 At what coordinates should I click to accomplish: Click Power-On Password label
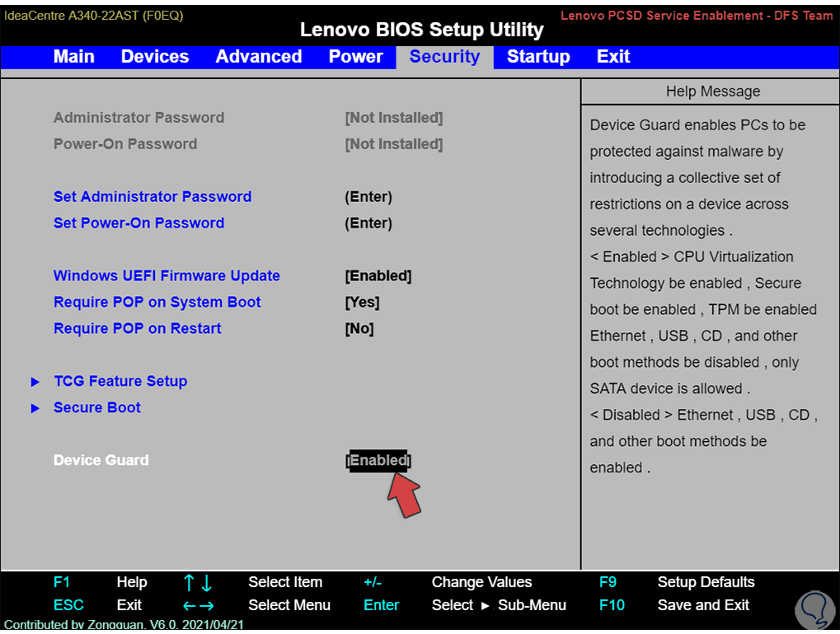pyautogui.click(x=125, y=143)
